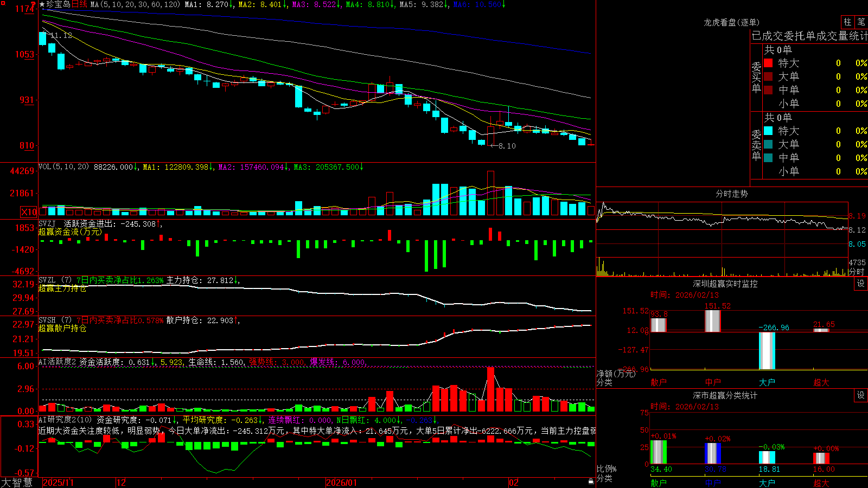Click 超赢主力持仓 label
The height and width of the screenshot is (488, 868).
(62, 288)
